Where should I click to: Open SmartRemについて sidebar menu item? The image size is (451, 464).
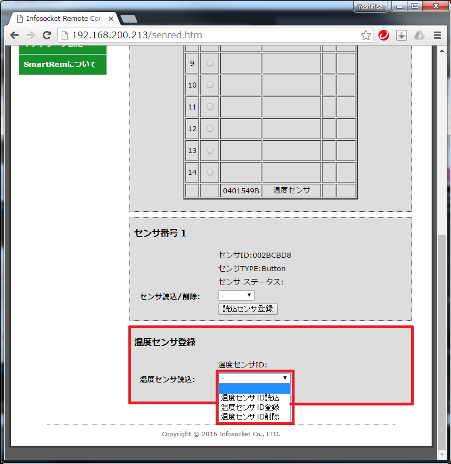point(63,65)
